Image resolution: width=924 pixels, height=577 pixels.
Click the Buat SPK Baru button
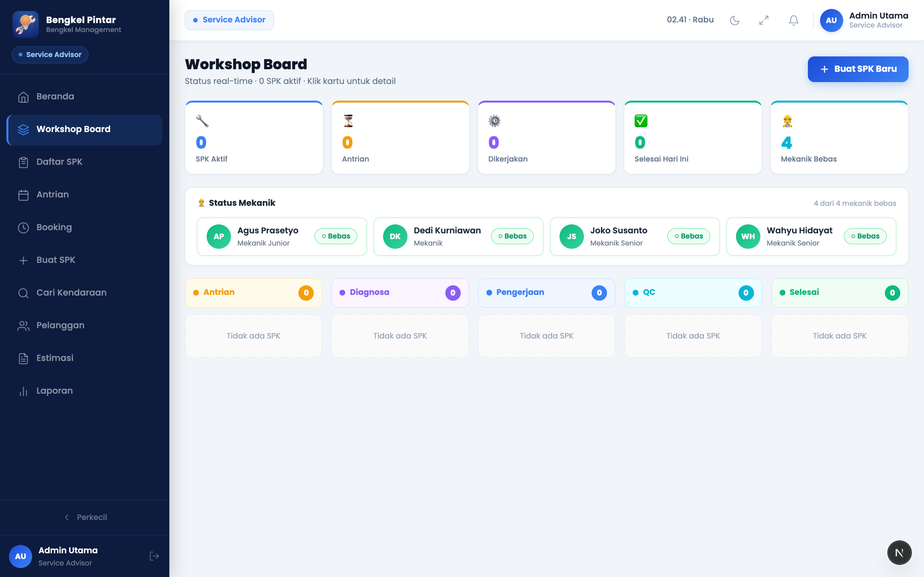(858, 69)
